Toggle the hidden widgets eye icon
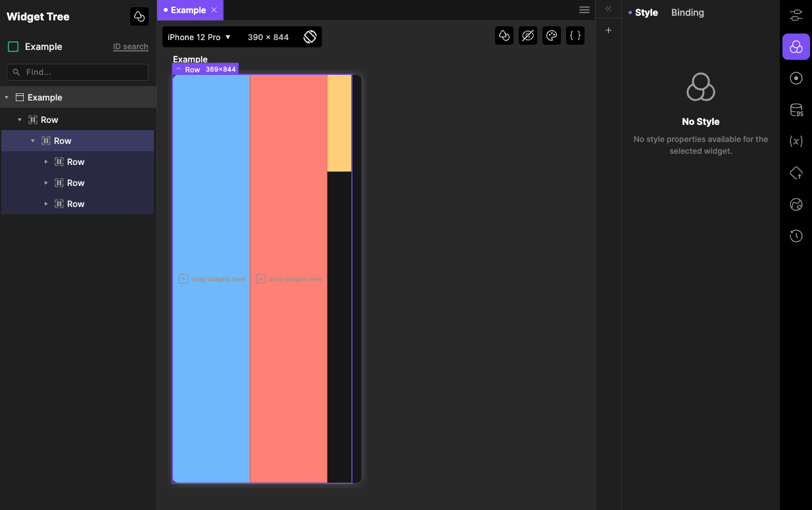 528,36
